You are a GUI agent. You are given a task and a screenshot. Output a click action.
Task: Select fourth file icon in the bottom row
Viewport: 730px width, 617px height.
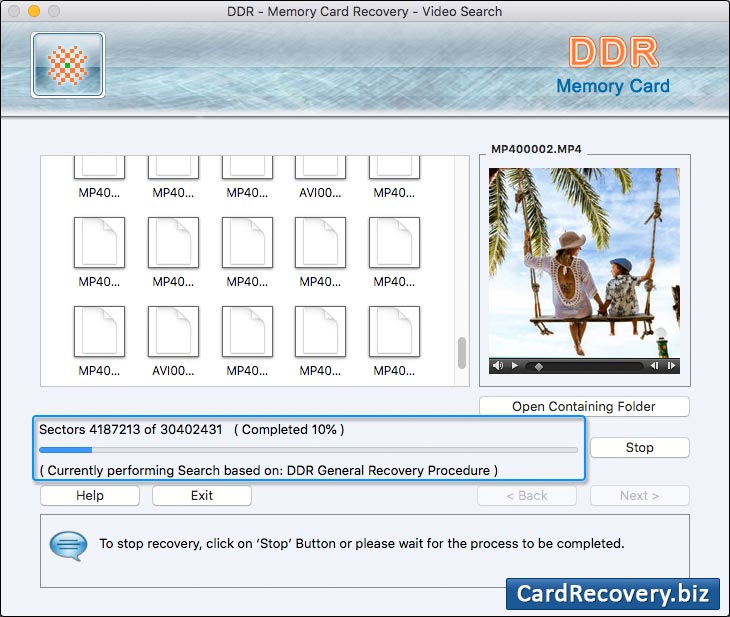(x=320, y=332)
